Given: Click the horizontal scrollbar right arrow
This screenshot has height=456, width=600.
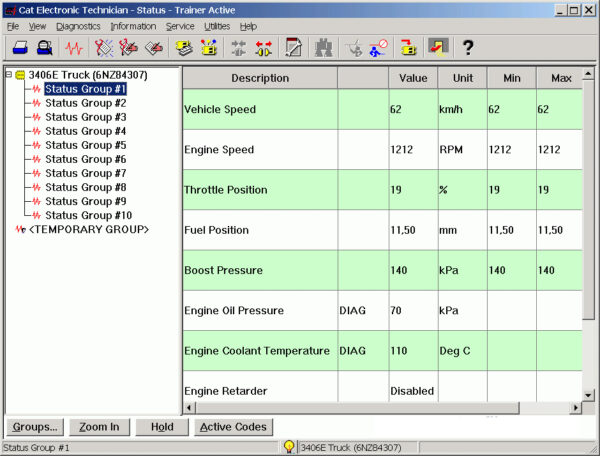Looking at the screenshot, I should (576, 408).
